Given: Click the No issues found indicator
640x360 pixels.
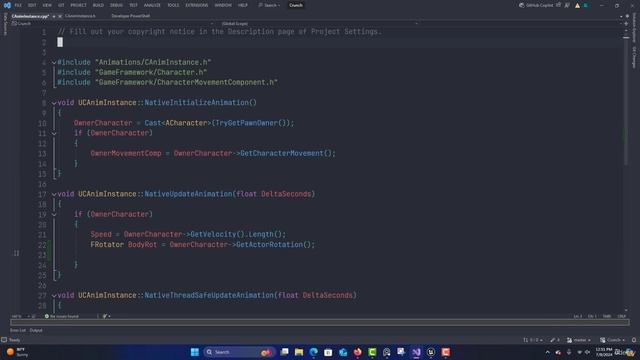Looking at the screenshot, I should [62, 316].
